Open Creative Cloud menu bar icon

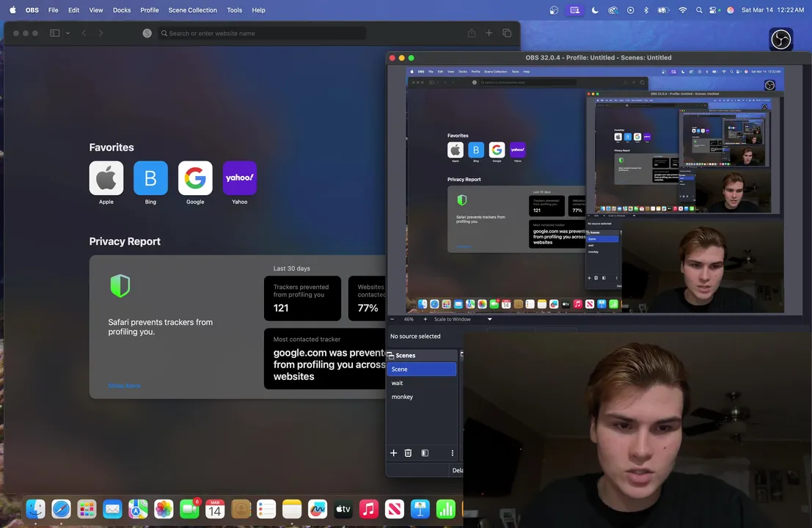point(612,10)
